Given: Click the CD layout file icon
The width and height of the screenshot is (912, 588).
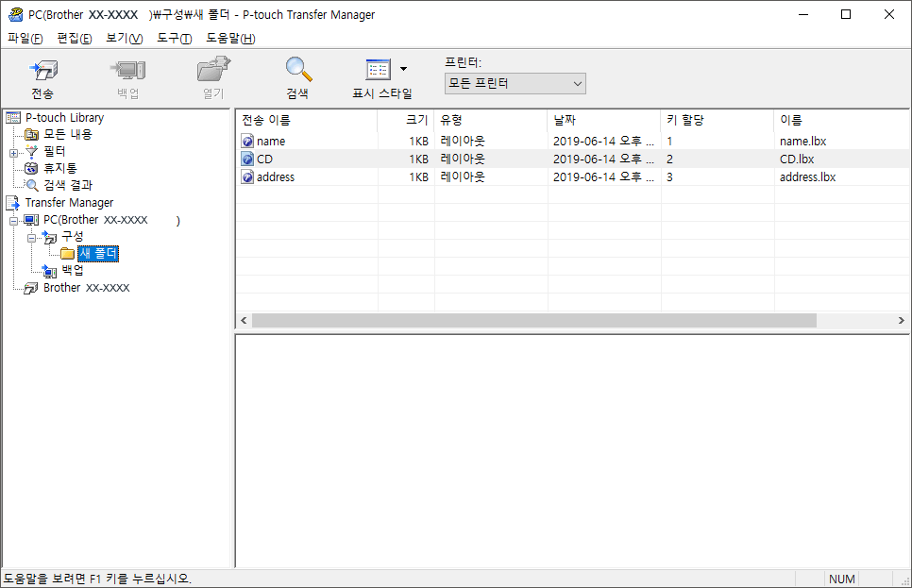Looking at the screenshot, I should [x=247, y=160].
